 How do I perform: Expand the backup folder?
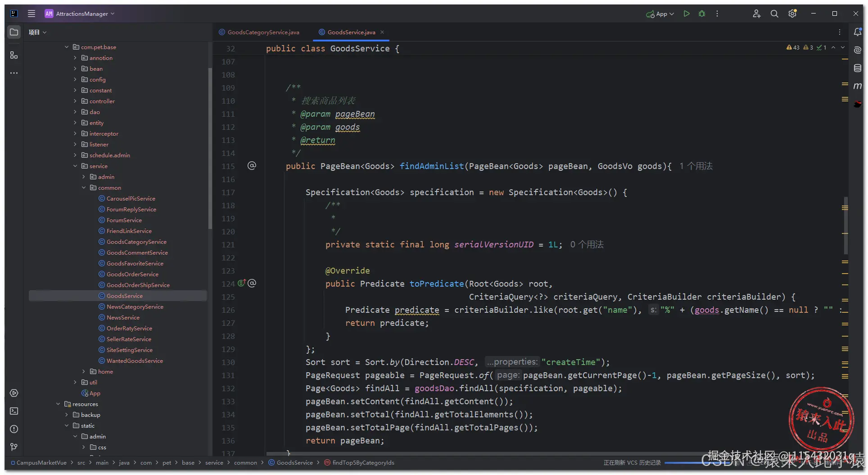(67, 415)
